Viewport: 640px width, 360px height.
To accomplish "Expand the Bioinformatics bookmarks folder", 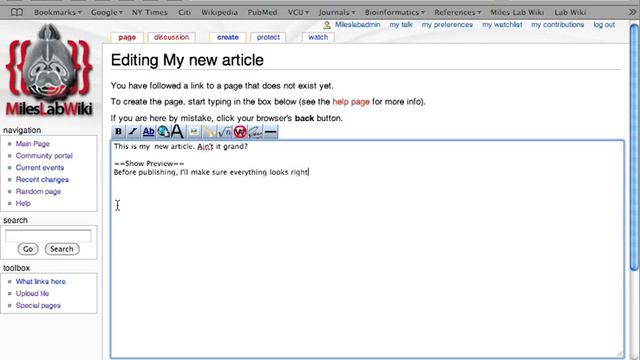I will tap(394, 12).
